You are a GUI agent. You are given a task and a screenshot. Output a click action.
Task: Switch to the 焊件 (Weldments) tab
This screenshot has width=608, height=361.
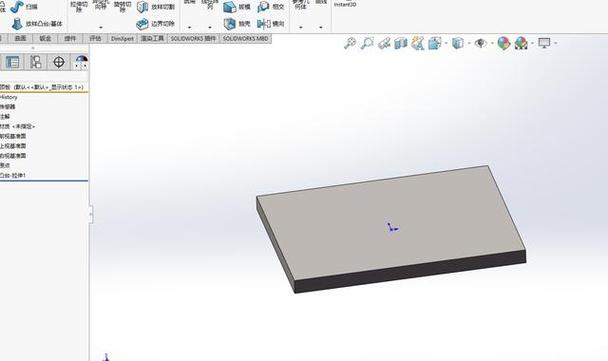pyautogui.click(x=70, y=38)
